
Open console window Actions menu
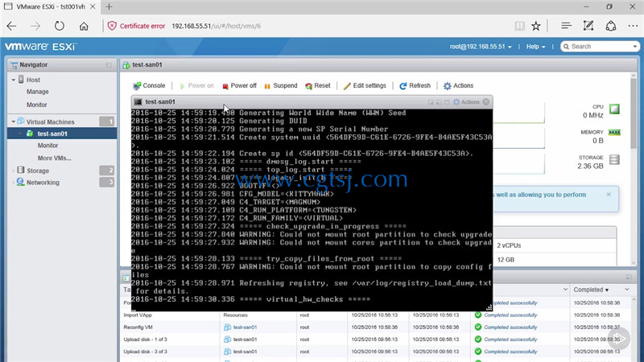click(466, 102)
